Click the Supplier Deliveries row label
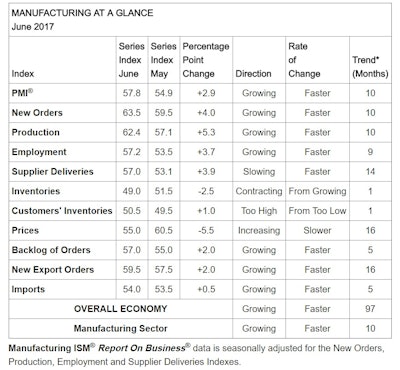This screenshot has width=400, height=370. pos(53,172)
